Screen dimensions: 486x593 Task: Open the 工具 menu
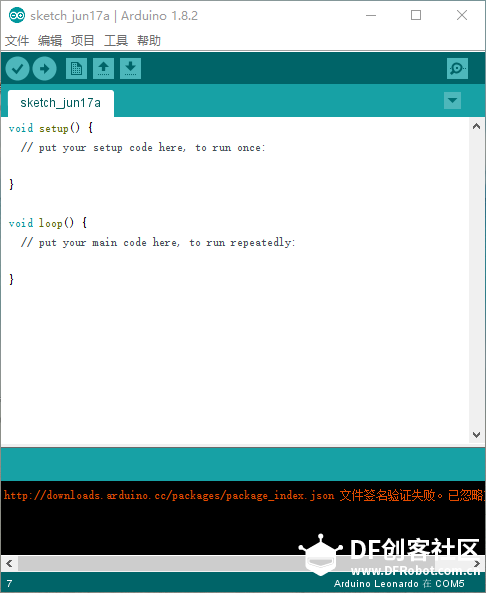116,40
